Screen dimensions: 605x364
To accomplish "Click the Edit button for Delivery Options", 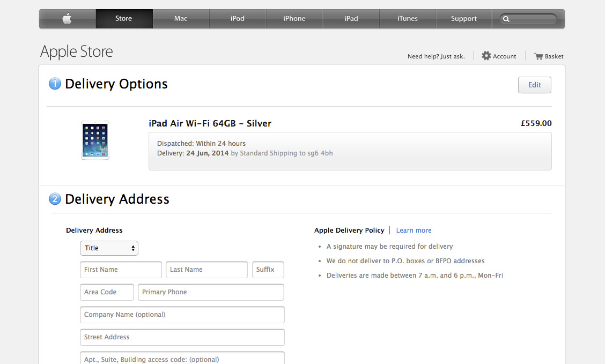I will coord(534,85).
